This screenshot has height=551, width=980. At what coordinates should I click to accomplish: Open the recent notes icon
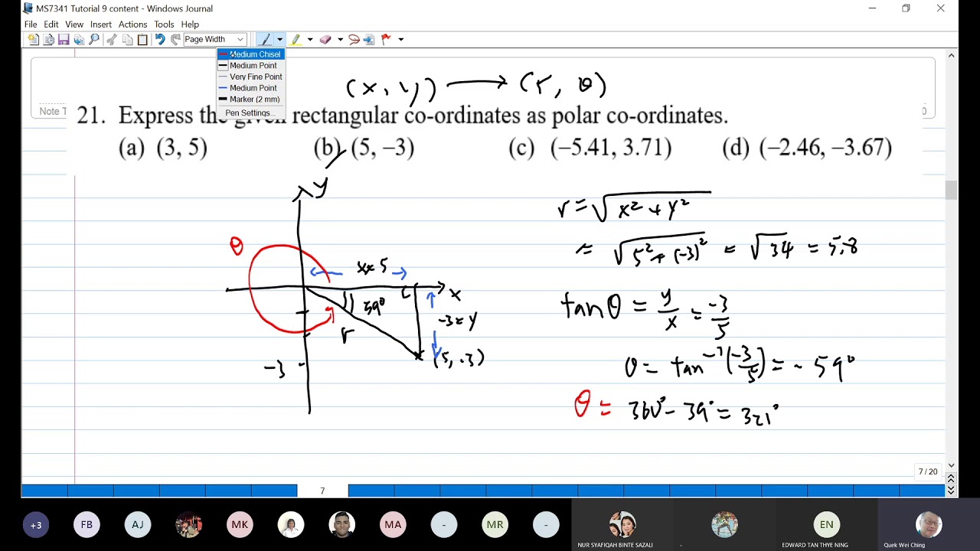[x=49, y=39]
